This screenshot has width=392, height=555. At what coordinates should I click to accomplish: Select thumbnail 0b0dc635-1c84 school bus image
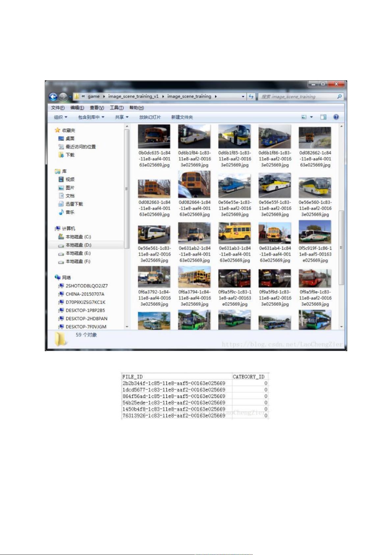[x=154, y=137]
